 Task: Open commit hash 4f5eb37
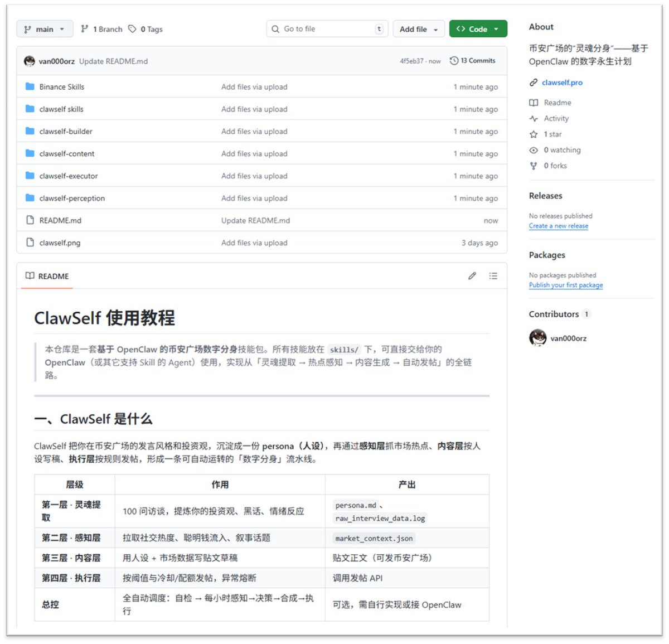point(411,61)
